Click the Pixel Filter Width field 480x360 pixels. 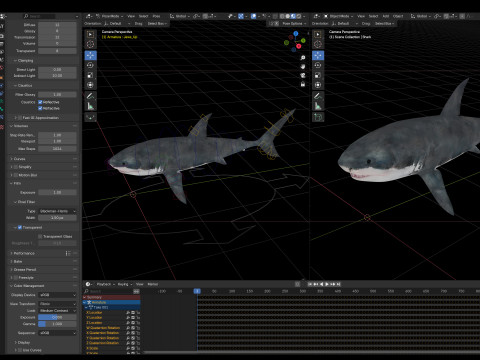pos(57,218)
